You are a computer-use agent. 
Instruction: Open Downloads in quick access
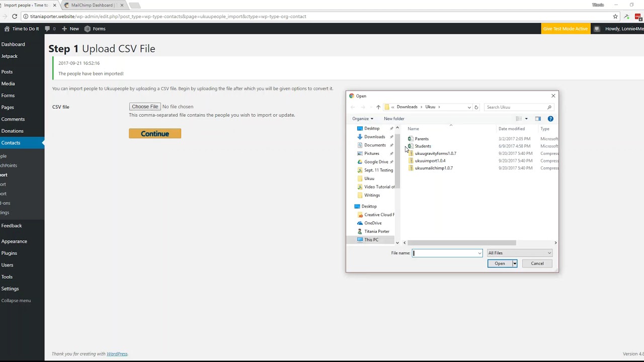tap(374, 137)
